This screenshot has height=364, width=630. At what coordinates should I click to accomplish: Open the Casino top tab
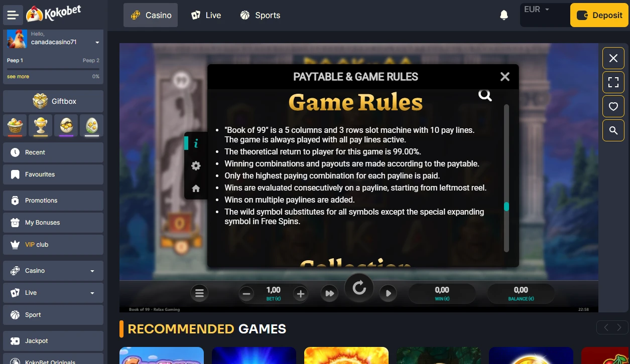(x=151, y=15)
